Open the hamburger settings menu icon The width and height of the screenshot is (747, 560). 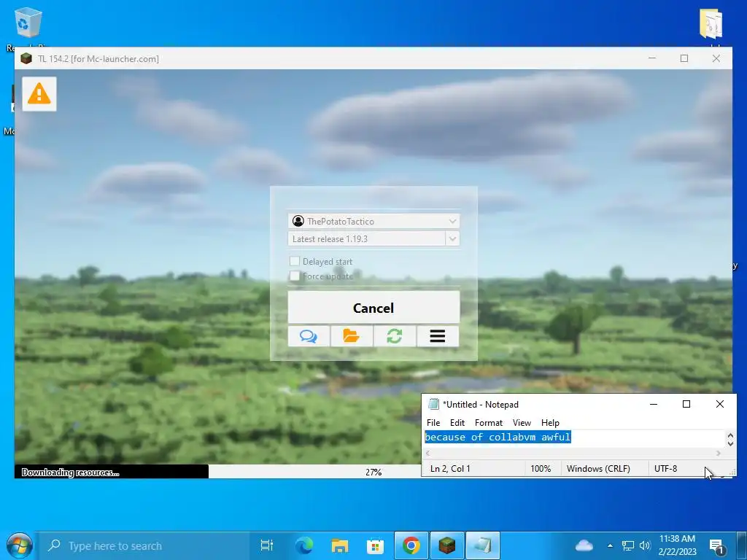(438, 336)
